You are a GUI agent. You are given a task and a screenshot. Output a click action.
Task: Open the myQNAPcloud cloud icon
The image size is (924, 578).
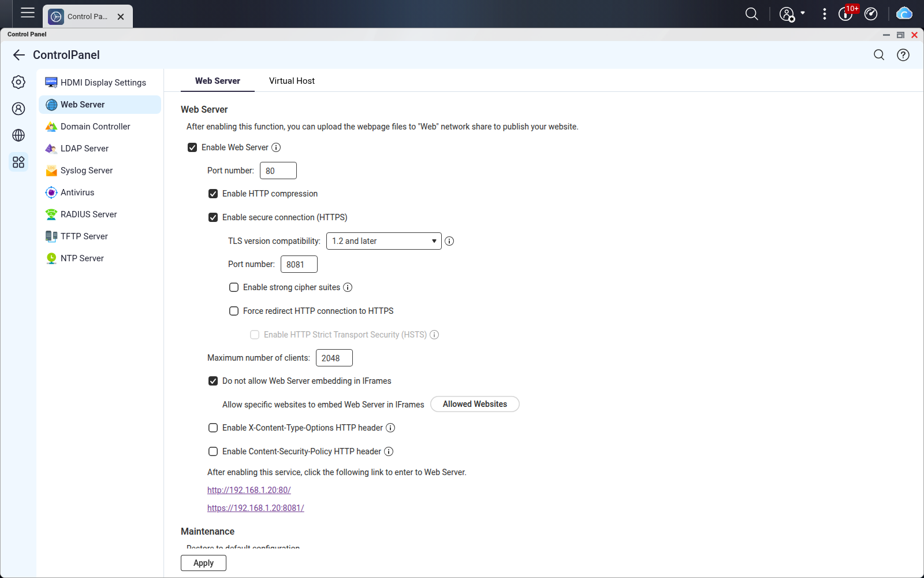pyautogui.click(x=904, y=14)
